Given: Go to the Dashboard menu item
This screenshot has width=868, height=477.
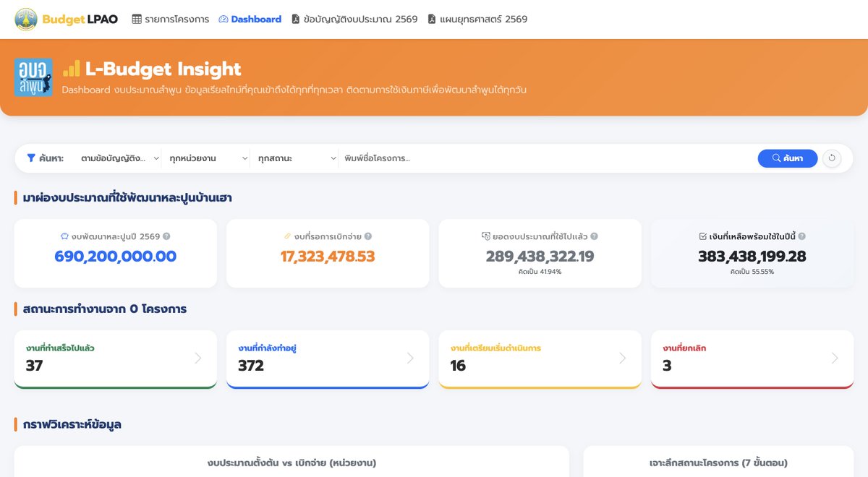Looking at the screenshot, I should pos(250,20).
